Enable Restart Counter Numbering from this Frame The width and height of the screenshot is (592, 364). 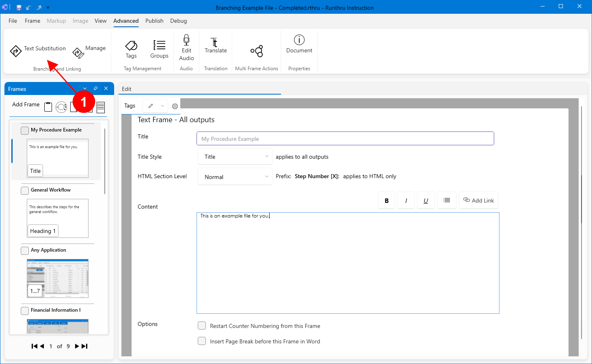(x=202, y=325)
